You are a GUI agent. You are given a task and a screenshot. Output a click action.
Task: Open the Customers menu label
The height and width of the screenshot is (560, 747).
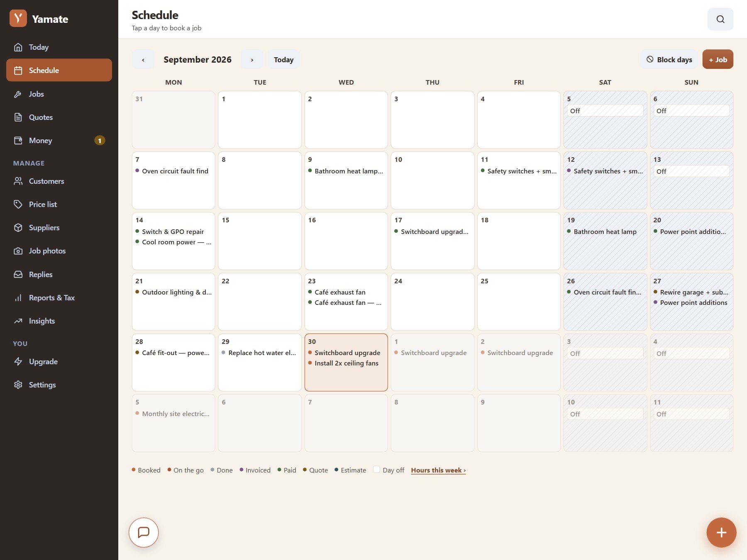tap(46, 181)
